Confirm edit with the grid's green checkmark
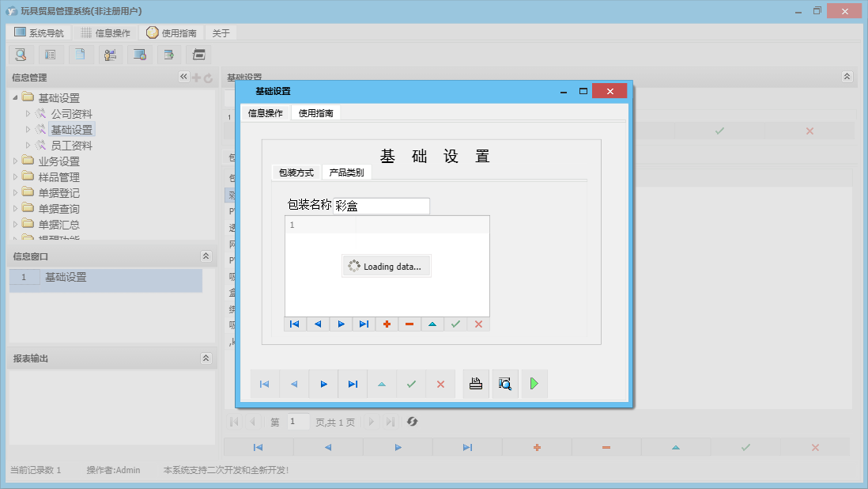Viewport: 868px width, 489px height. pyautogui.click(x=455, y=324)
